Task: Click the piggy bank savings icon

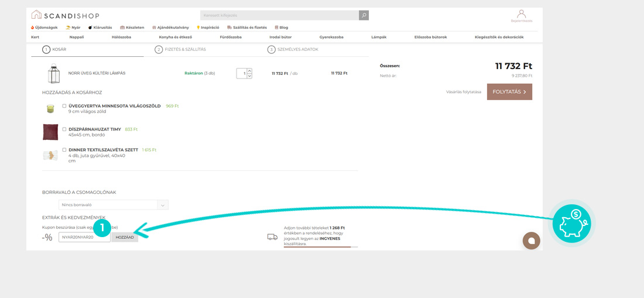Action: pyautogui.click(x=571, y=223)
